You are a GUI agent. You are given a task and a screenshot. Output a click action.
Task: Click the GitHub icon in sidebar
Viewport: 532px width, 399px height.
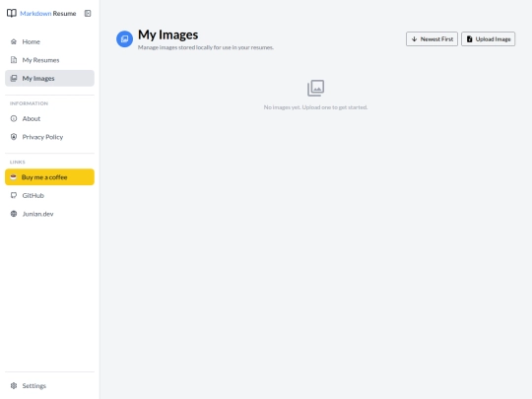tap(14, 195)
